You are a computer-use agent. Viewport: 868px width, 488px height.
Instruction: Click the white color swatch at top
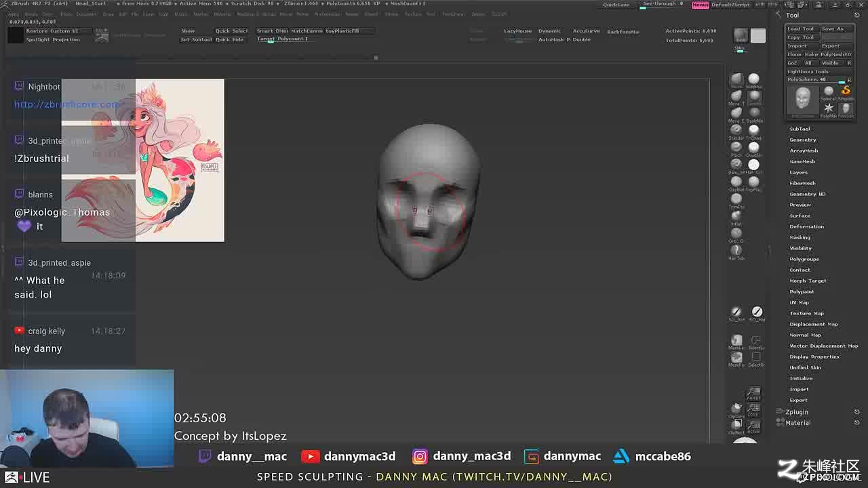click(x=758, y=35)
